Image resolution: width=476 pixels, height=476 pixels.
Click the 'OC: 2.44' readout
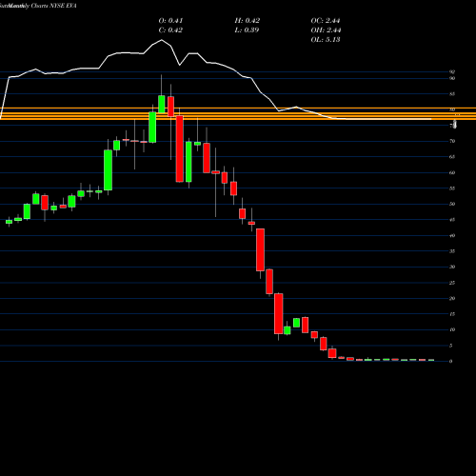[326, 21]
